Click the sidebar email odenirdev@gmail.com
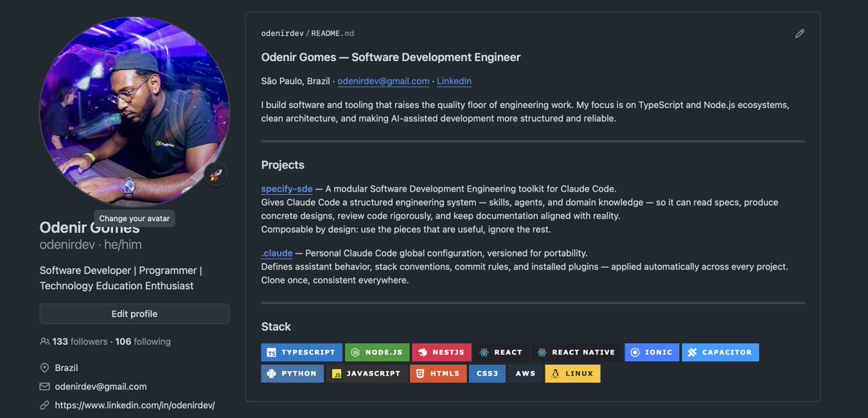Viewport: 868px width, 418px height. (101, 386)
